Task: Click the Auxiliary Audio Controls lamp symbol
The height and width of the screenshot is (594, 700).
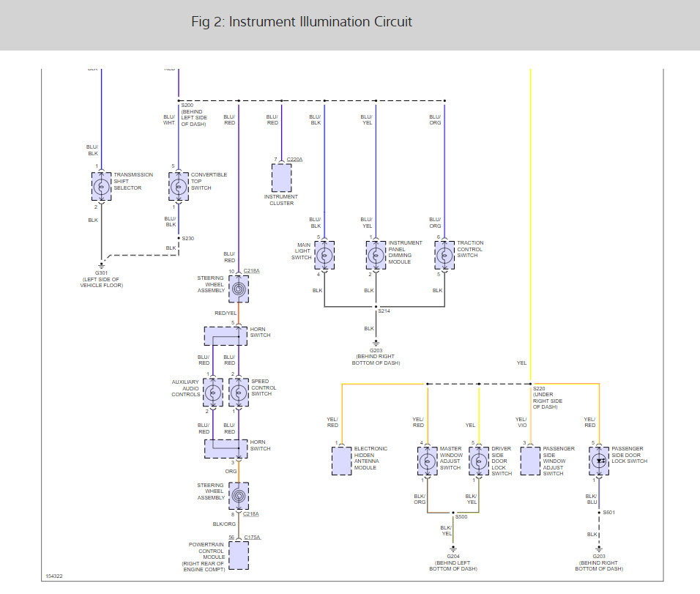Action: 213,392
